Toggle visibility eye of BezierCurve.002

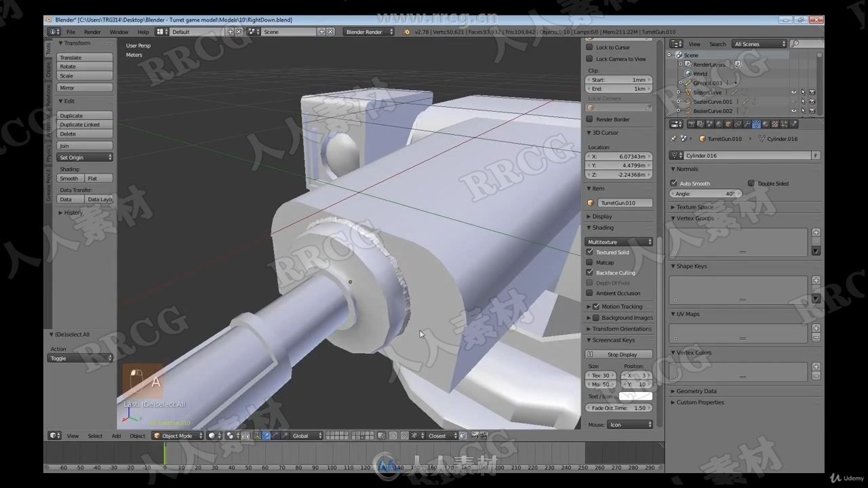[793, 110]
